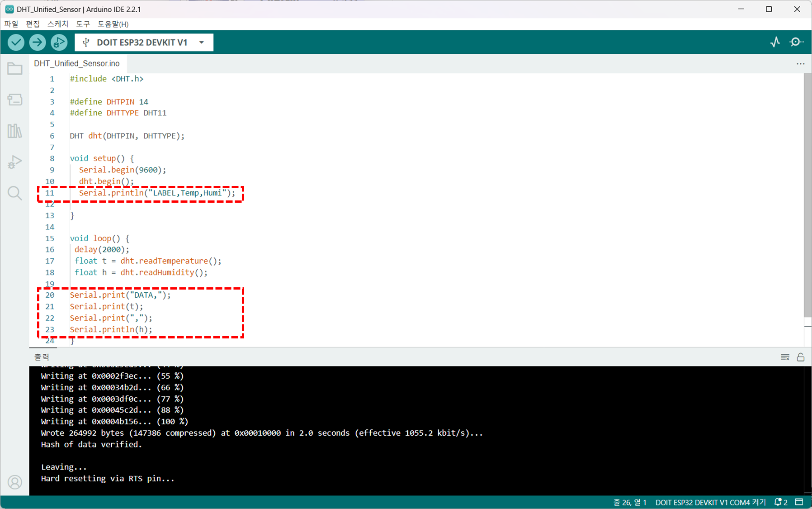Open the Boards Manager sidebar

point(15,100)
